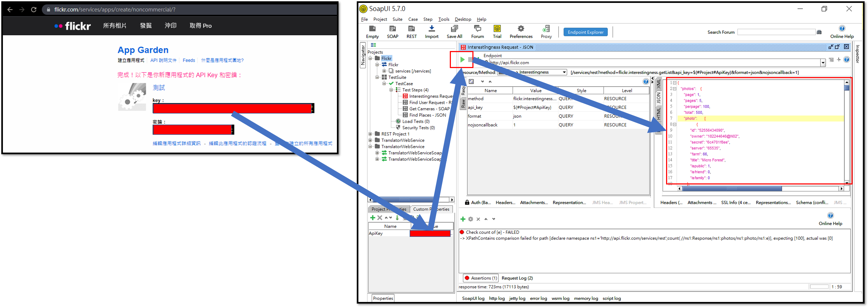Collapse the Flickr project tree node

370,58
